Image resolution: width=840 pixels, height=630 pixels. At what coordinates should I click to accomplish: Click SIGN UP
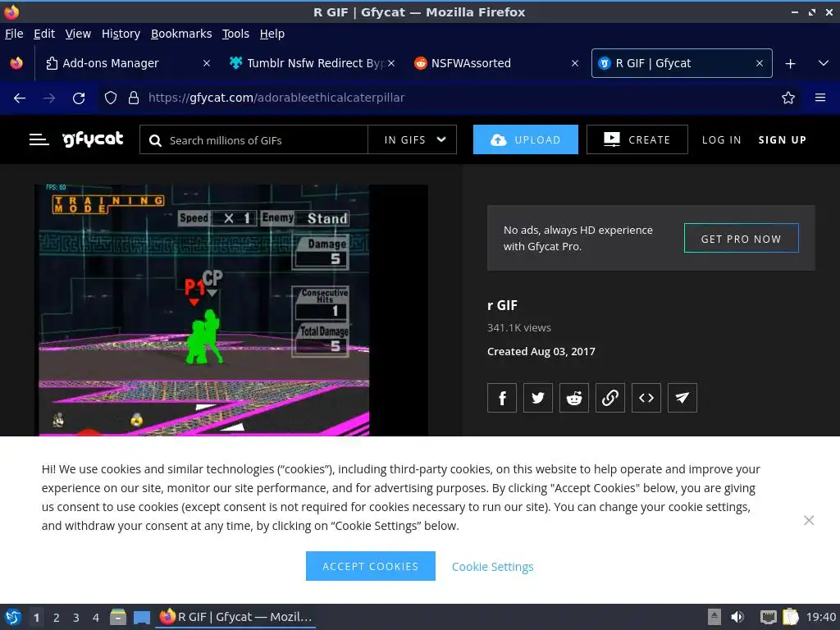(x=782, y=139)
